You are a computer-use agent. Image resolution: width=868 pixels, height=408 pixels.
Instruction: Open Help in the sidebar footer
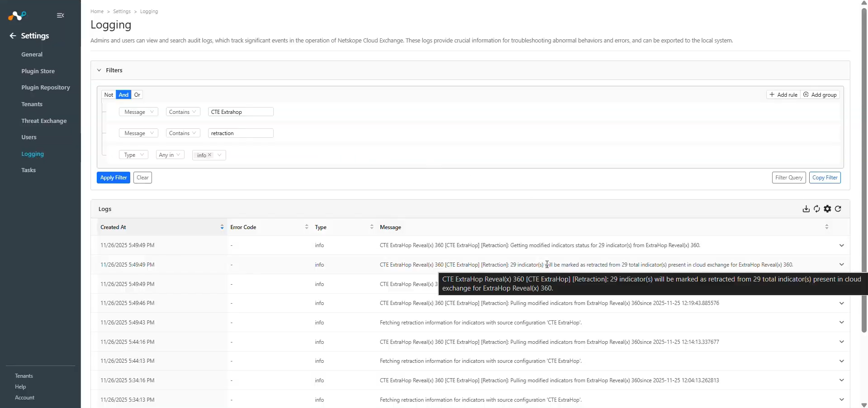(20, 387)
